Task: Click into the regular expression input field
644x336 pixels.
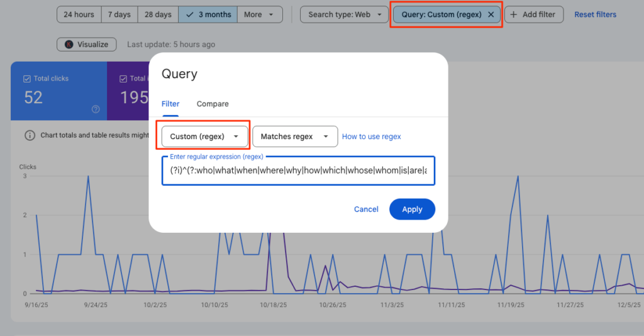Action: click(298, 171)
